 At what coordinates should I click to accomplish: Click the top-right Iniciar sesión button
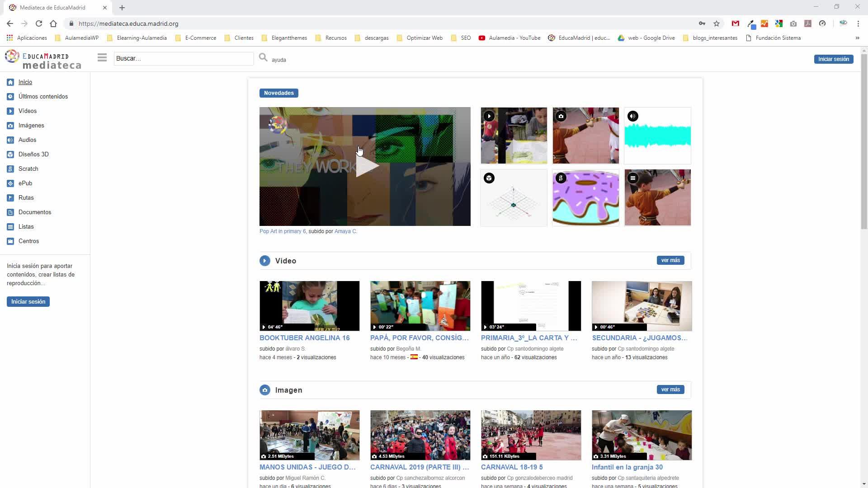[x=833, y=59]
